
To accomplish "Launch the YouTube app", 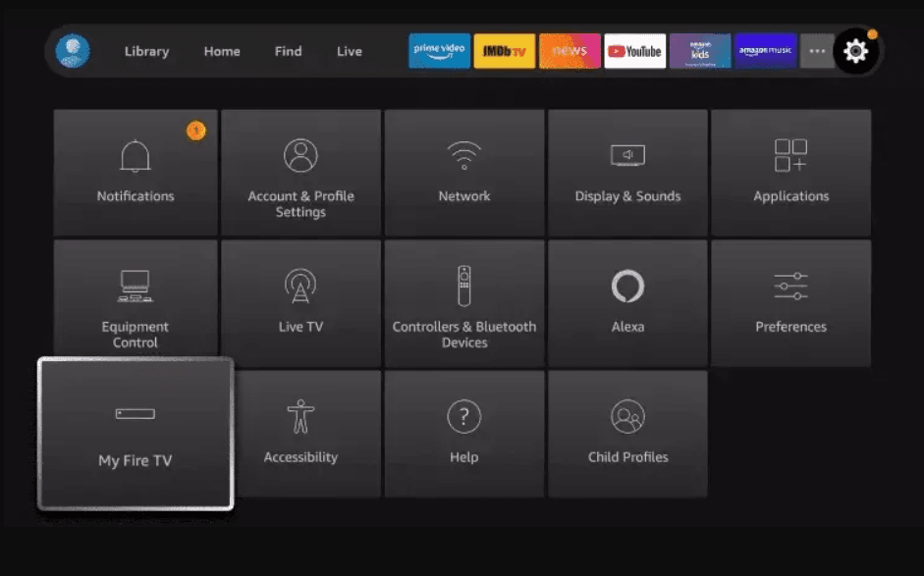I will coord(635,50).
